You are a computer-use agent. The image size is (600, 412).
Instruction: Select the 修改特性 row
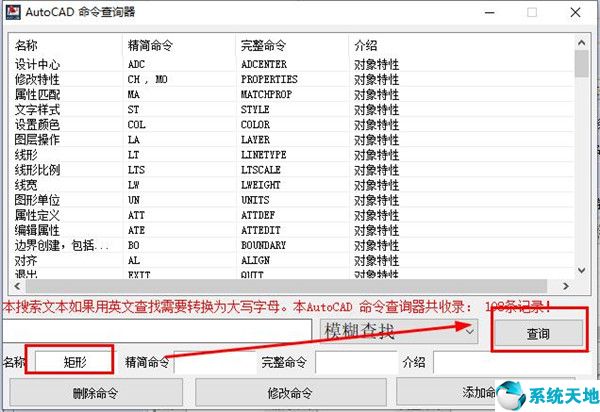pos(292,79)
